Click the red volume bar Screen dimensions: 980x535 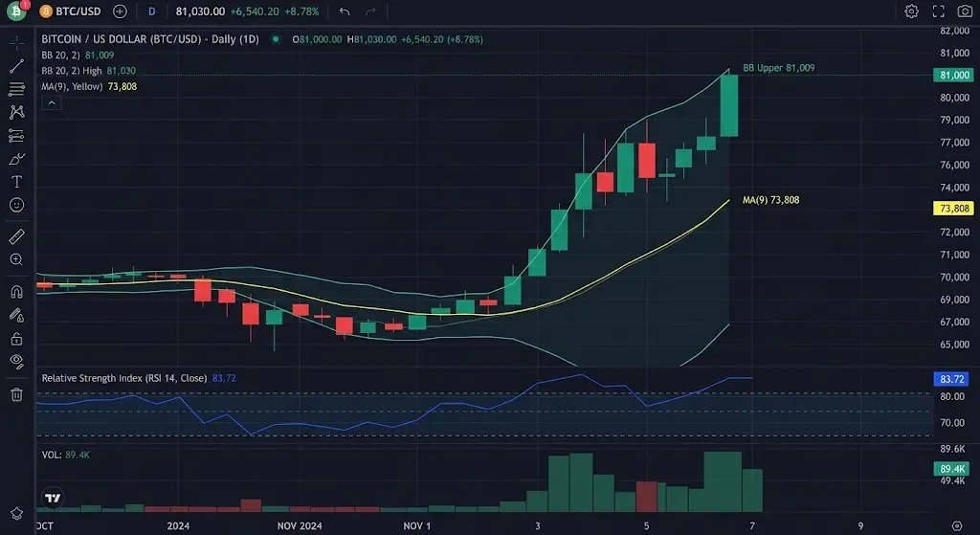(647, 497)
